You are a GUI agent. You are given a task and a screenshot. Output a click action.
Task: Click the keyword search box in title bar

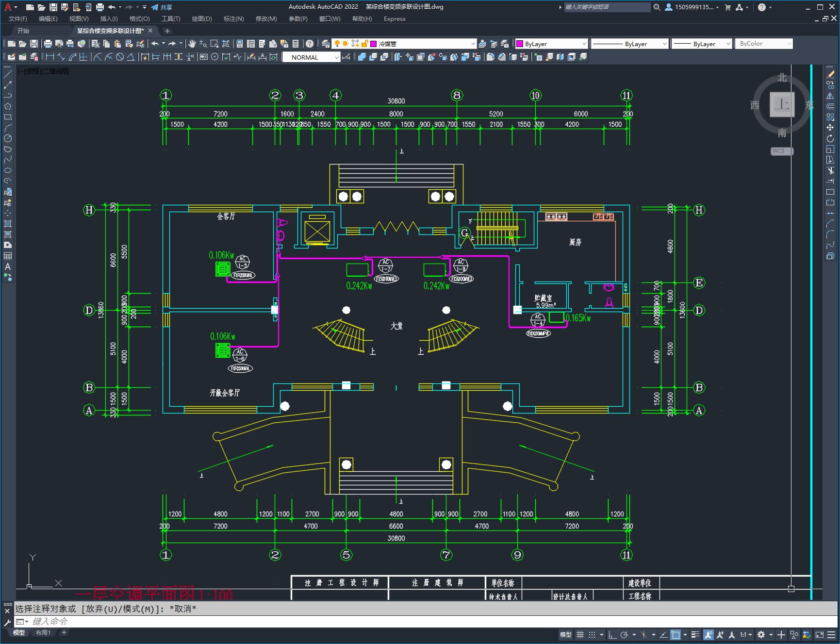click(x=607, y=7)
